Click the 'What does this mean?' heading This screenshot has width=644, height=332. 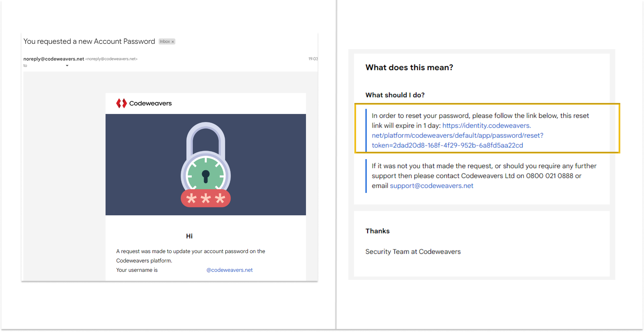point(409,68)
